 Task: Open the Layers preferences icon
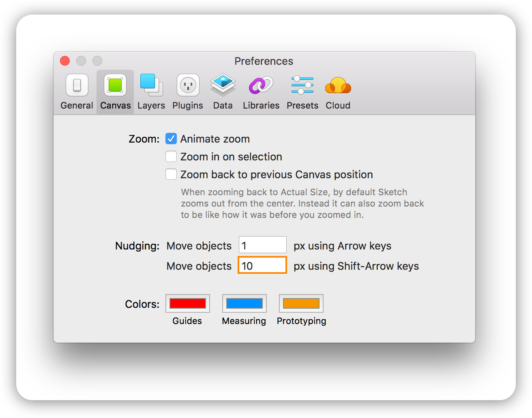(x=151, y=85)
